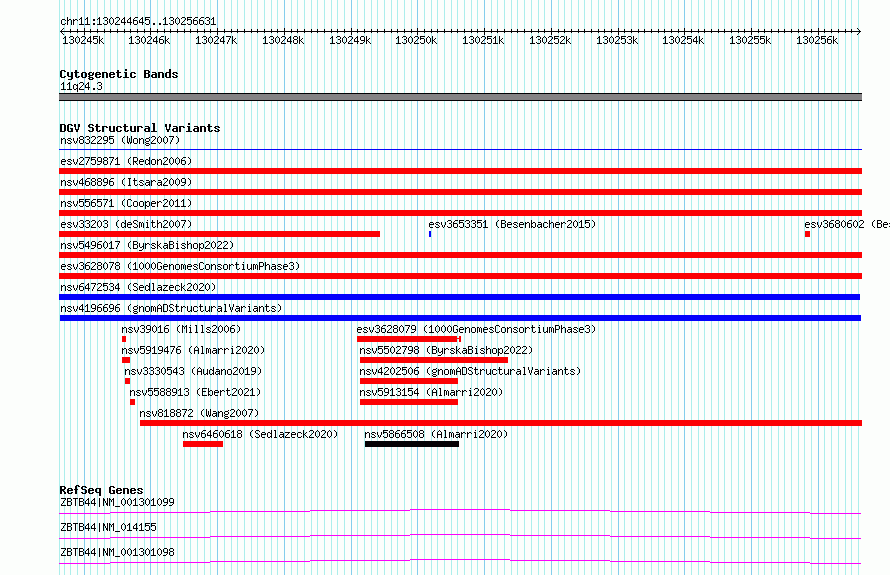Open the nsv3330543 (Audano2019) variant label
Screen dimensions: 890x575
[193, 371]
